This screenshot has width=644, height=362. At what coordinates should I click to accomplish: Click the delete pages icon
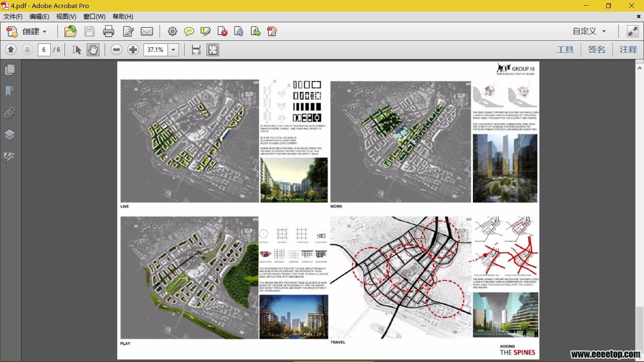222,31
